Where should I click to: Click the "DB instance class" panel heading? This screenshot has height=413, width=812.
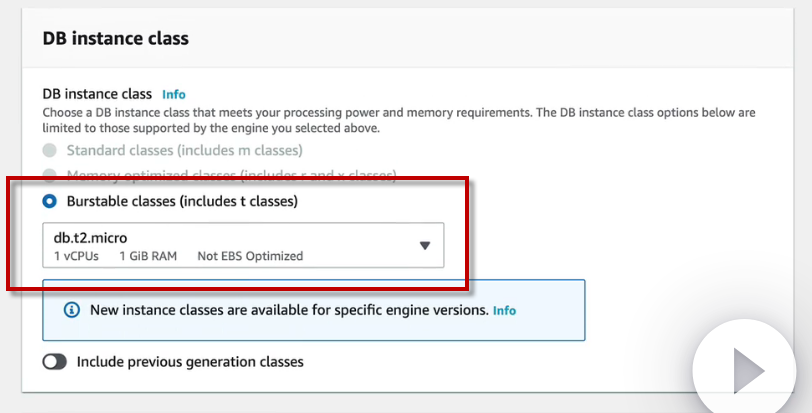[x=115, y=38]
